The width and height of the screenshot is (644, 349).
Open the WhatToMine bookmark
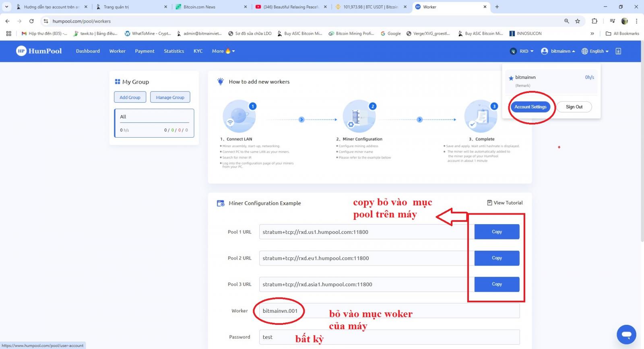click(148, 33)
